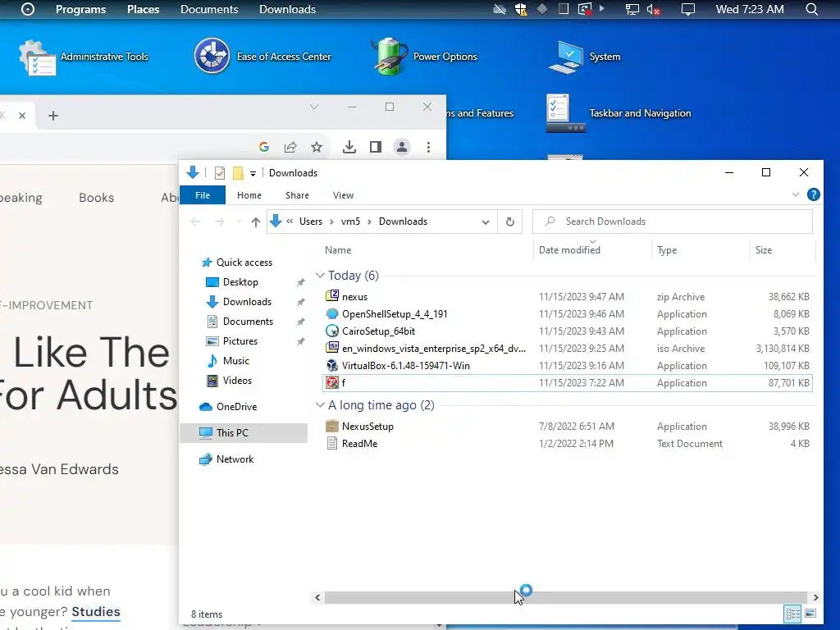Viewport: 840px width, 630px height.
Task: Open the quick access toolbar customize dropdown
Action: 253,173
